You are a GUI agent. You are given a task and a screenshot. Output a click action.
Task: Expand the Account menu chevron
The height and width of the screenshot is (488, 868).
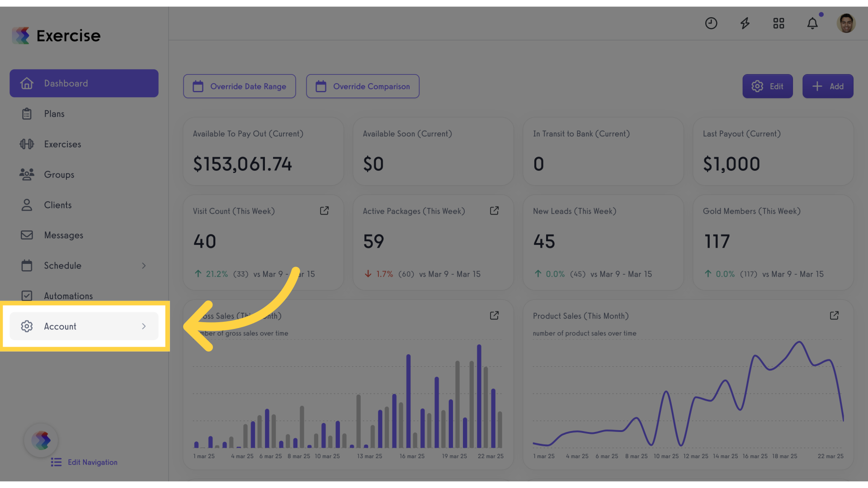tap(144, 326)
